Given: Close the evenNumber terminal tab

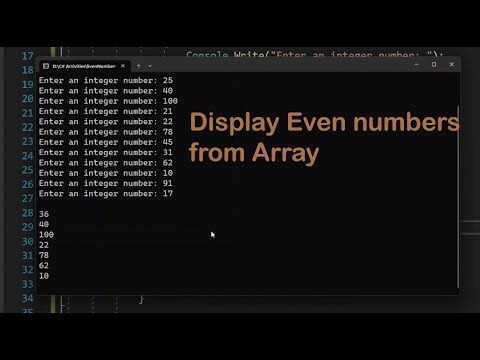Looking at the screenshot, I should (123, 66).
